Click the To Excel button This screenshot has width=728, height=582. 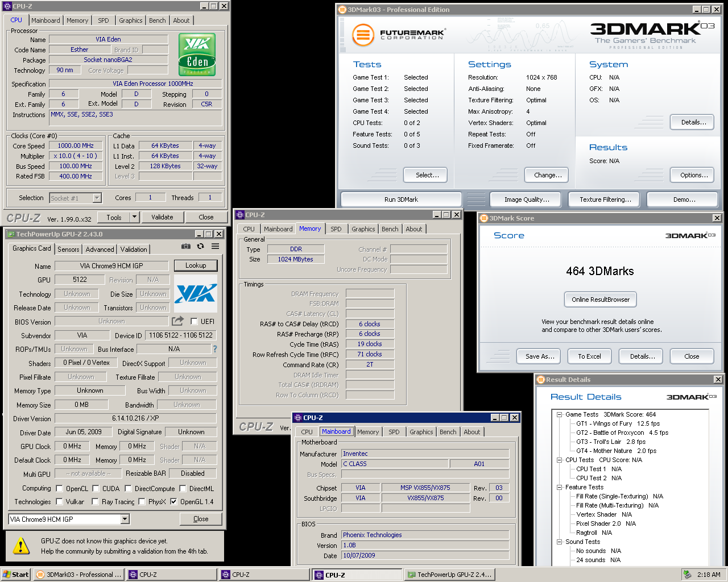(x=589, y=356)
